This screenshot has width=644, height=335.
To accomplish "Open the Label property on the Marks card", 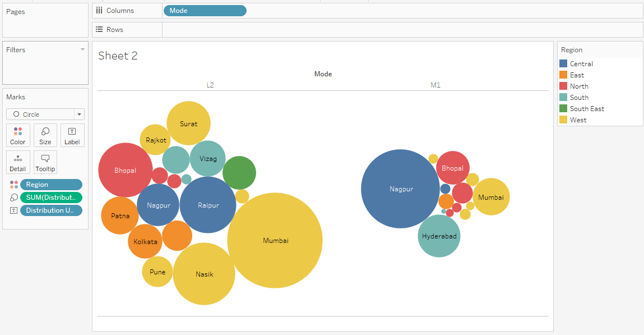I will (72, 135).
